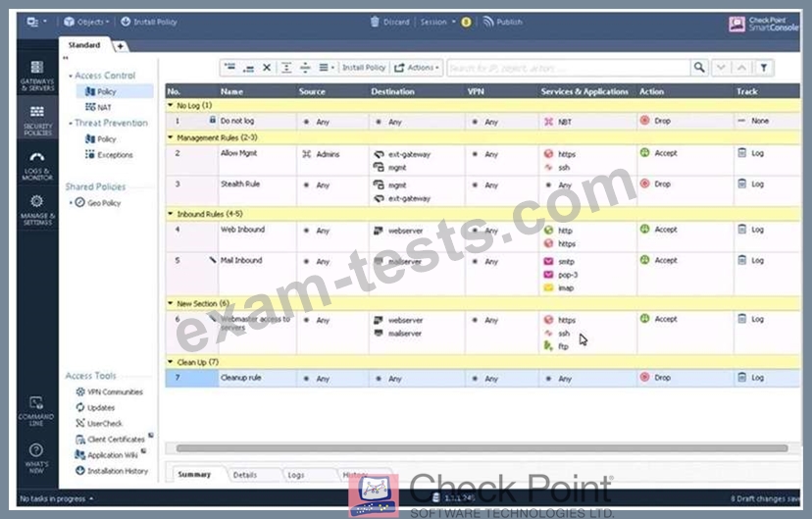
Task: Expand the 'No tasks in progress' status
Action: (x=57, y=498)
